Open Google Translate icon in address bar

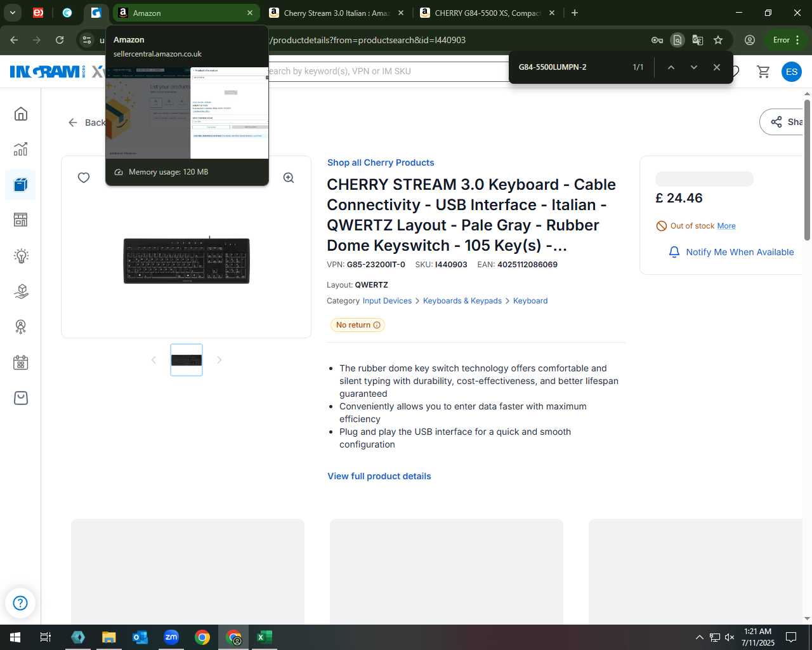coord(698,40)
